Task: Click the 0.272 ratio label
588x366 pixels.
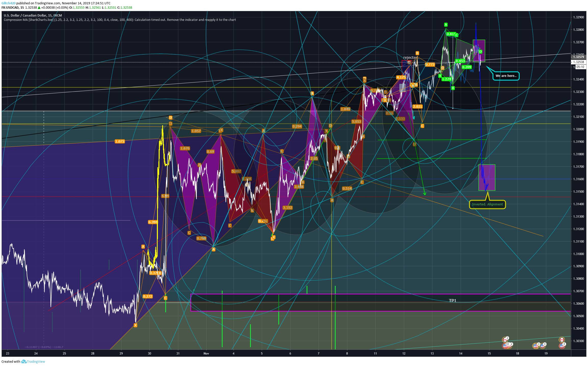Action: pyautogui.click(x=147, y=296)
